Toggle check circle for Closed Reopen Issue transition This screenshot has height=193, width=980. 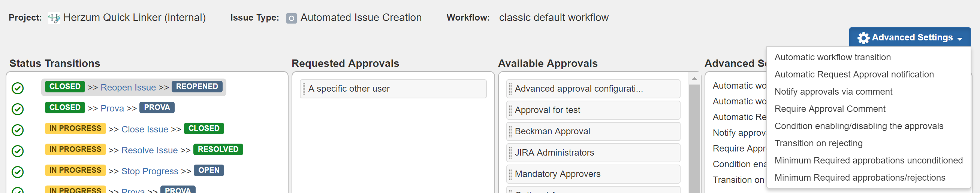[x=18, y=88]
